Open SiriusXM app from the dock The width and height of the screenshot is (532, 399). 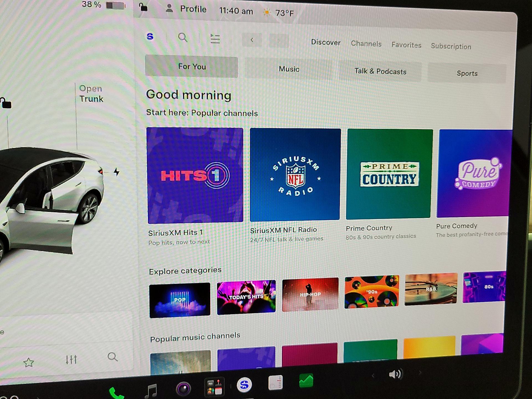tap(244, 385)
